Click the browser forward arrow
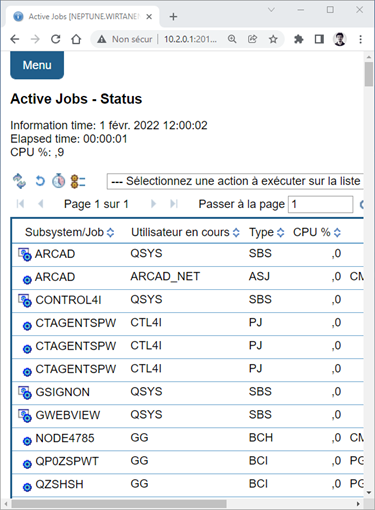Screen dimensions: 375x510 tap(35, 39)
